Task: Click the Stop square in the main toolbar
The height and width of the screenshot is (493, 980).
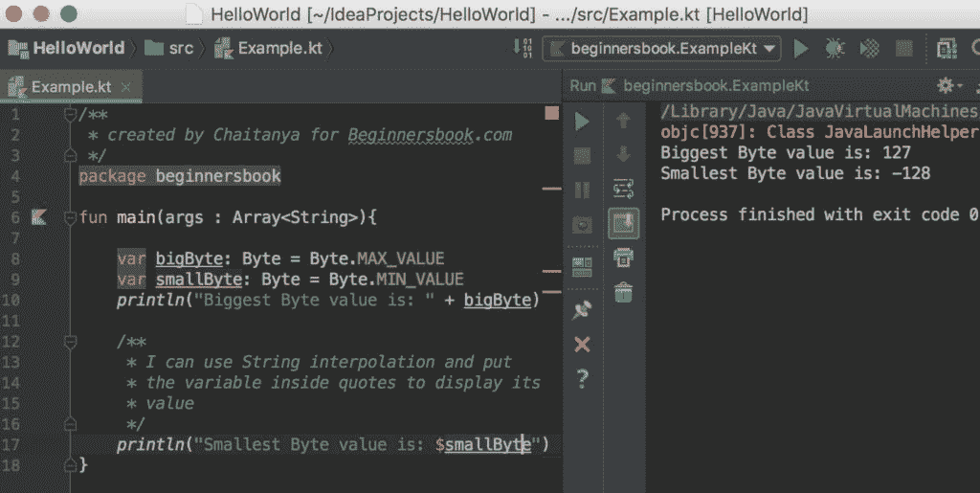Action: click(903, 48)
